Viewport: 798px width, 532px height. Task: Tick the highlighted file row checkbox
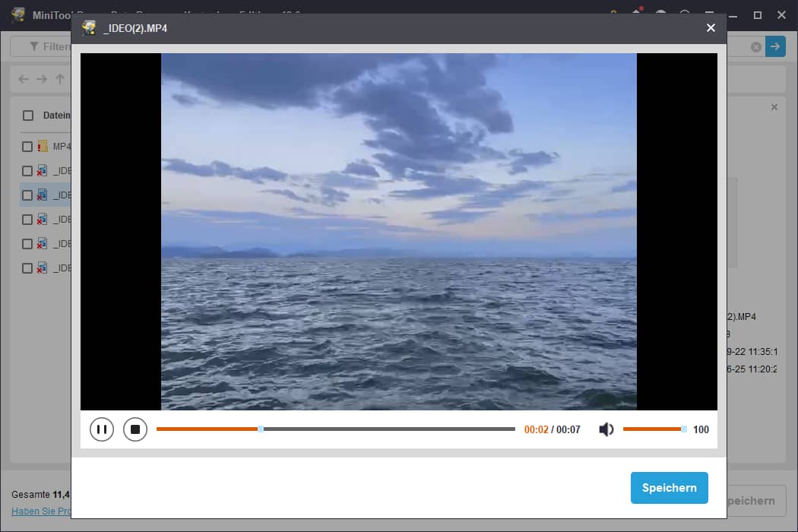pyautogui.click(x=27, y=195)
